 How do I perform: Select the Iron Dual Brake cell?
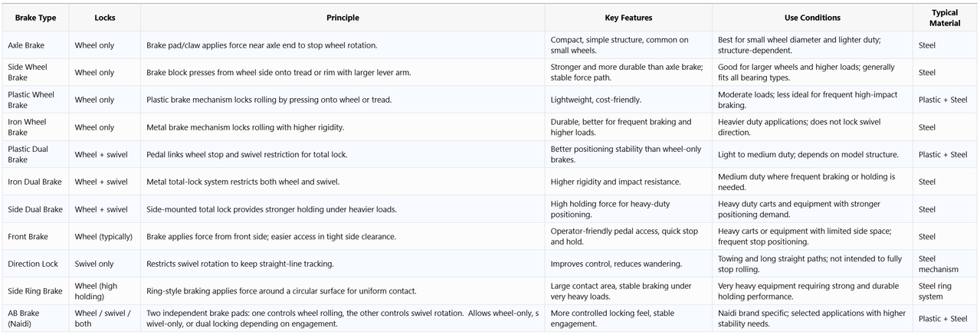pyautogui.click(x=35, y=182)
